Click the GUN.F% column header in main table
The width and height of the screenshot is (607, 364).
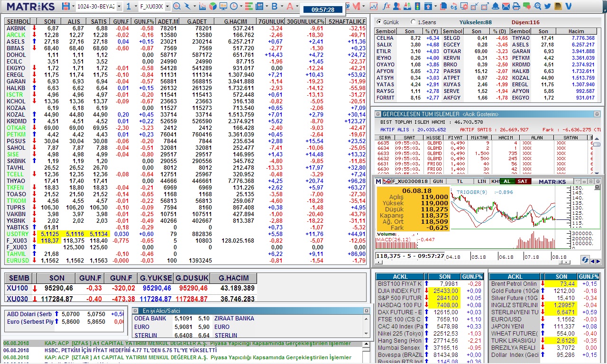[x=143, y=21]
